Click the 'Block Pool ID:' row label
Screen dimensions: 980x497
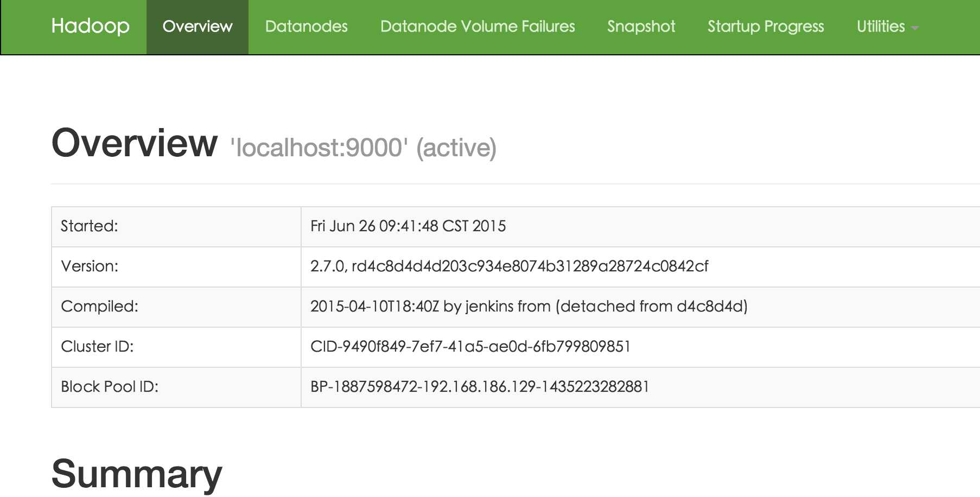110,386
